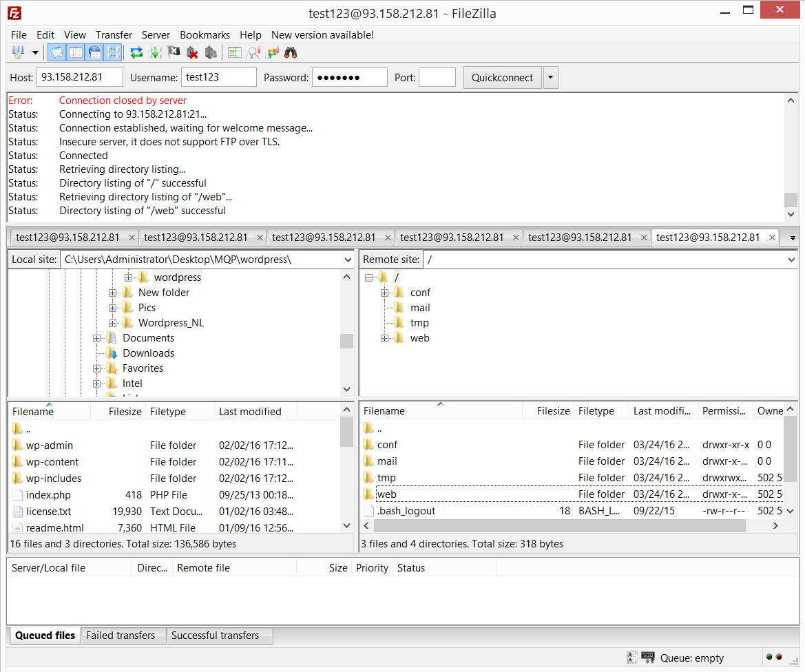Switch to the Failed transfers tab
The width and height of the screenshot is (805, 672).
click(121, 636)
